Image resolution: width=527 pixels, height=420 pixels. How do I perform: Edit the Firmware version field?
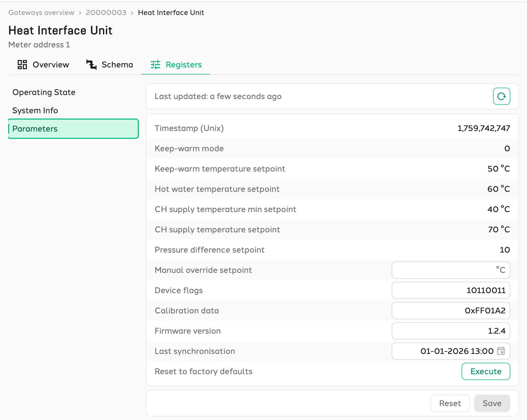click(451, 331)
